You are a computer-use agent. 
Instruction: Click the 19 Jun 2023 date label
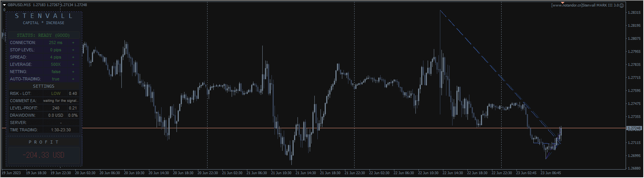point(11,173)
